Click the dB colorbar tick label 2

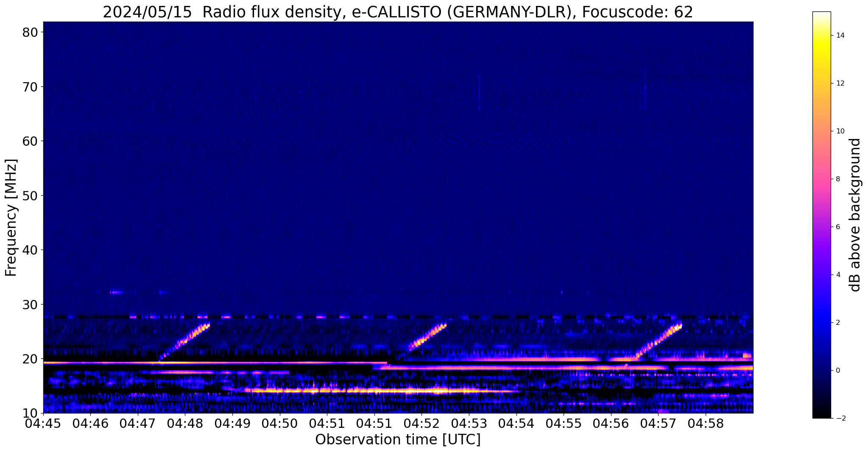tap(838, 323)
